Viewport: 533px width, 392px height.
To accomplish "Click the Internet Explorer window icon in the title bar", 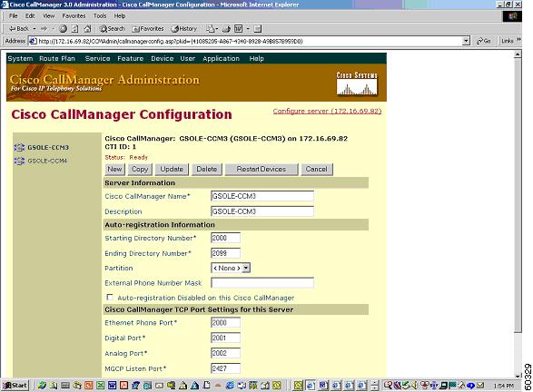I will click(x=5, y=5).
